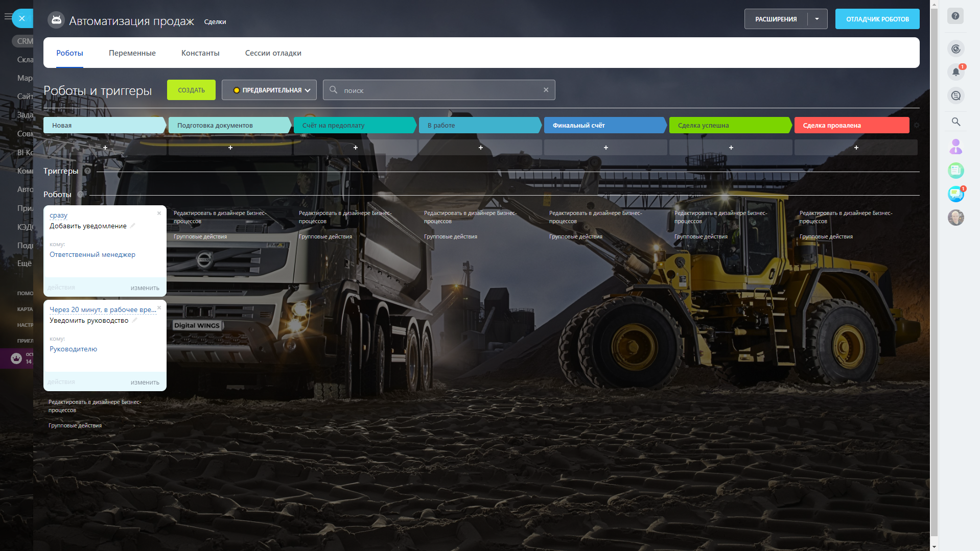Select the Финальный счёт stage header
980x551 pixels.
pos(605,125)
